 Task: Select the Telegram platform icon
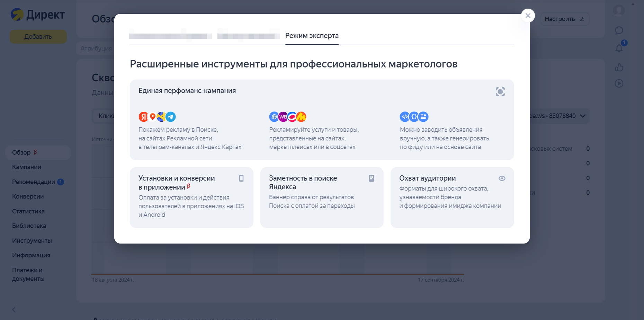171,117
